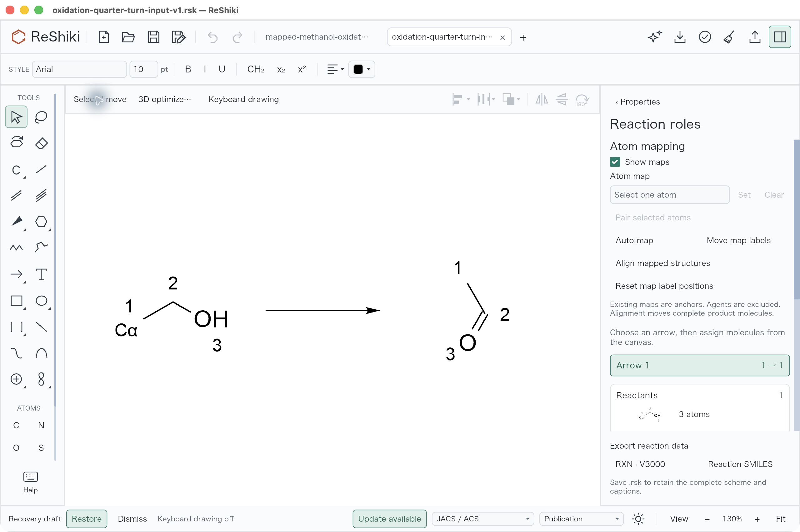
Task: Click Keyboard drawing menu item
Action: coord(243,99)
